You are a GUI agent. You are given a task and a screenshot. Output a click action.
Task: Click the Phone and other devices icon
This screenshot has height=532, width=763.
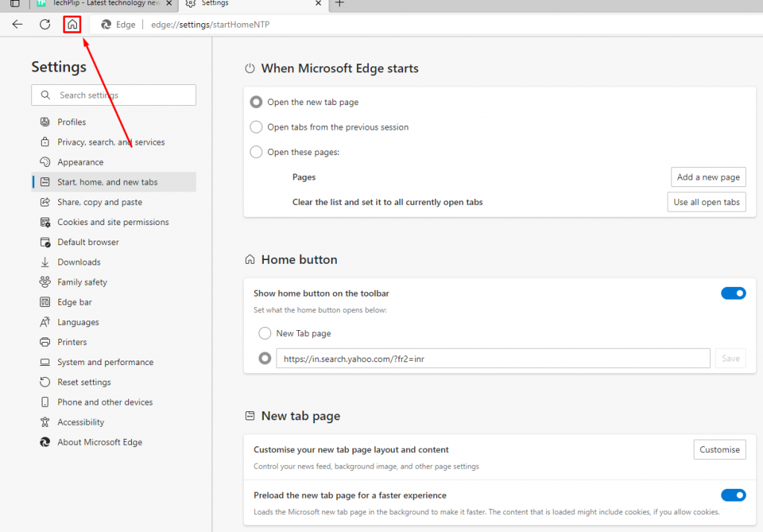click(45, 402)
